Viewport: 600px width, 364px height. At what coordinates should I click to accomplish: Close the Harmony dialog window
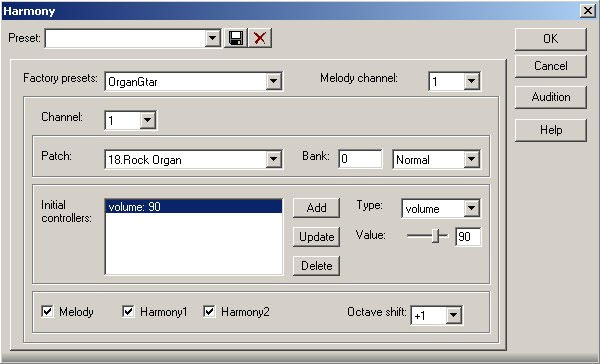pos(588,10)
